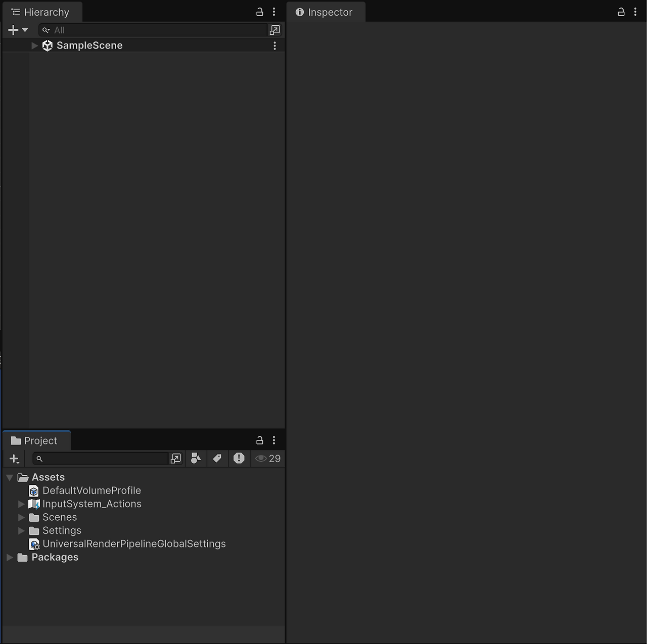Open the Project panel more options menu
The width and height of the screenshot is (647, 644).
coord(274,440)
